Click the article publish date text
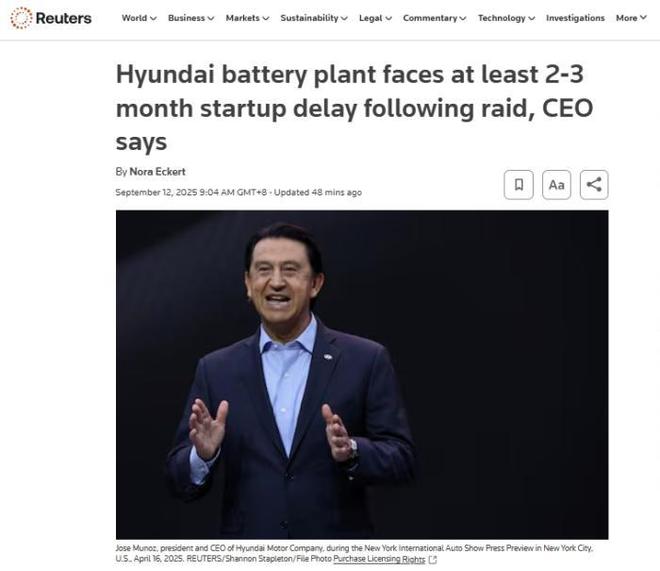The height and width of the screenshot is (571, 660). (189, 192)
